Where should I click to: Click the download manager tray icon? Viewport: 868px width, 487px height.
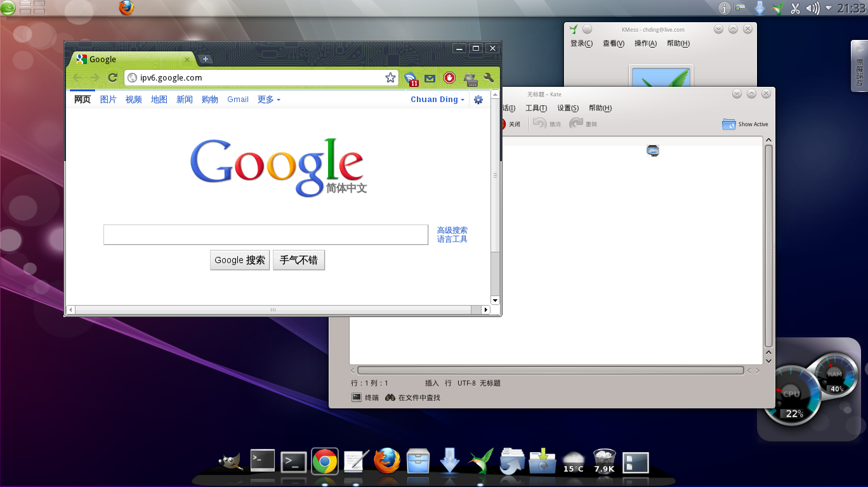click(x=760, y=8)
